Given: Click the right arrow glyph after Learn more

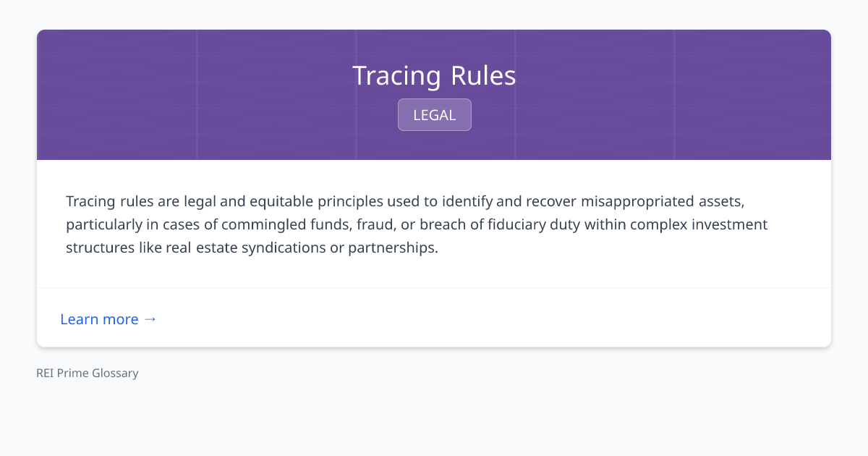Looking at the screenshot, I should point(150,319).
